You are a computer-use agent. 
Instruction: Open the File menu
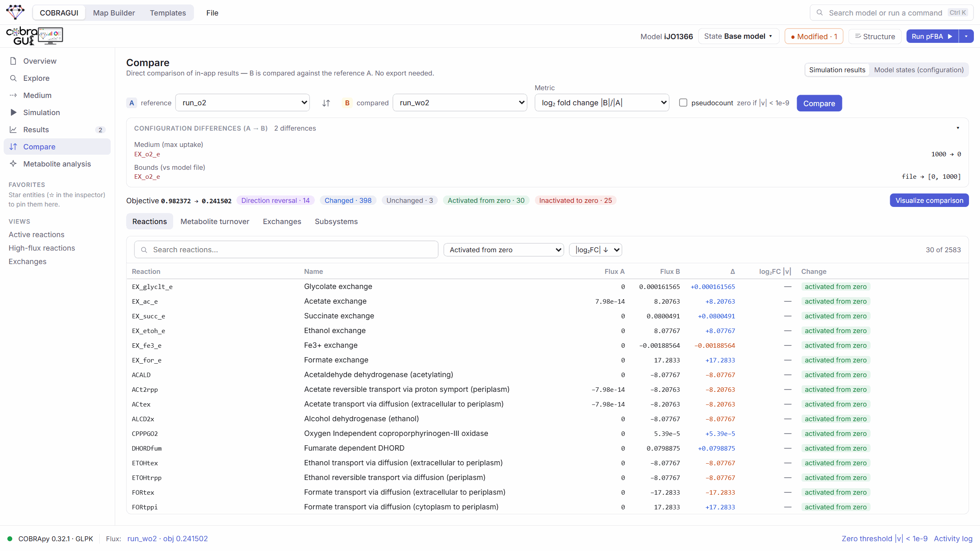click(212, 13)
